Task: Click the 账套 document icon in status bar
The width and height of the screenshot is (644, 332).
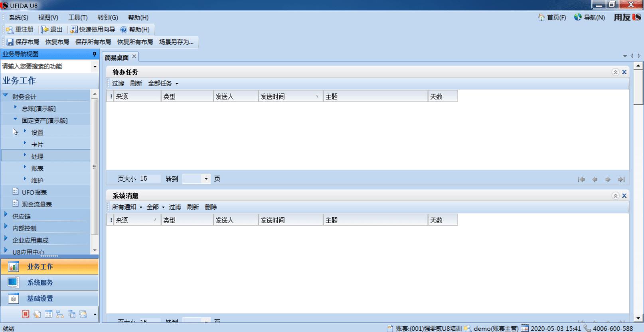Action: tap(390, 328)
